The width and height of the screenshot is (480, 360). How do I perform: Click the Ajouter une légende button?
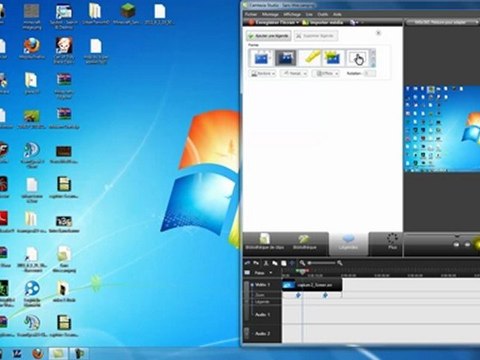coord(269,36)
